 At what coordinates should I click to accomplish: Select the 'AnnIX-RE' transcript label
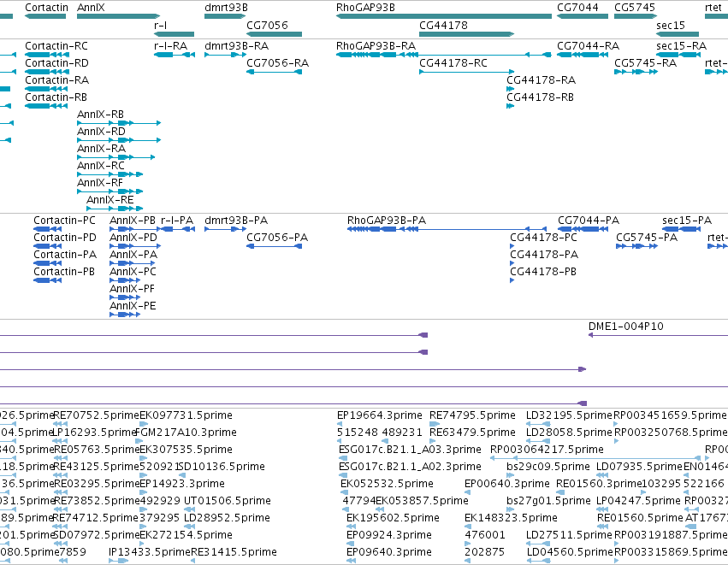tap(110, 200)
